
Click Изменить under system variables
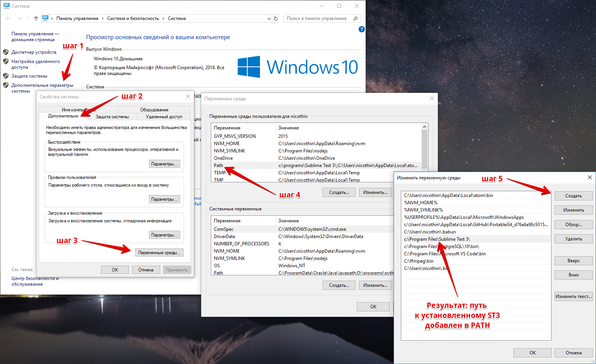click(375, 285)
